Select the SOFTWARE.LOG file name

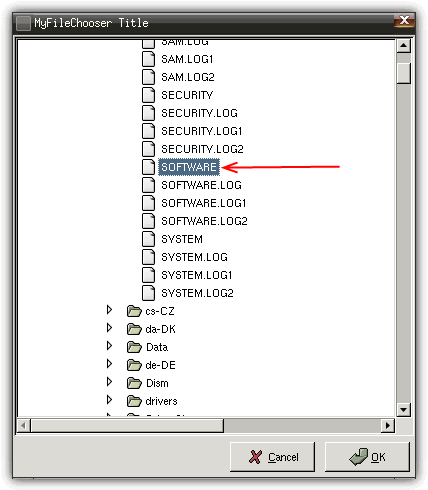pyautogui.click(x=201, y=185)
